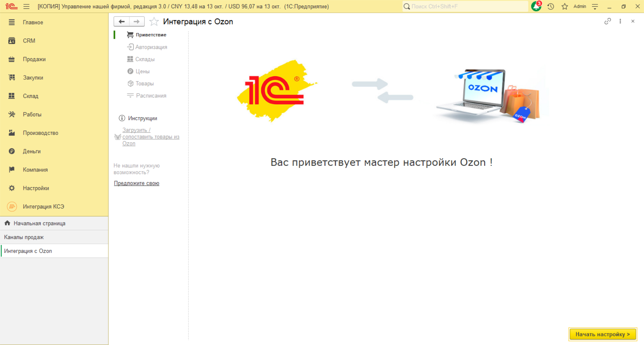The width and height of the screenshot is (644, 345).
Task: Open the Закупки section
Action: tap(54, 78)
